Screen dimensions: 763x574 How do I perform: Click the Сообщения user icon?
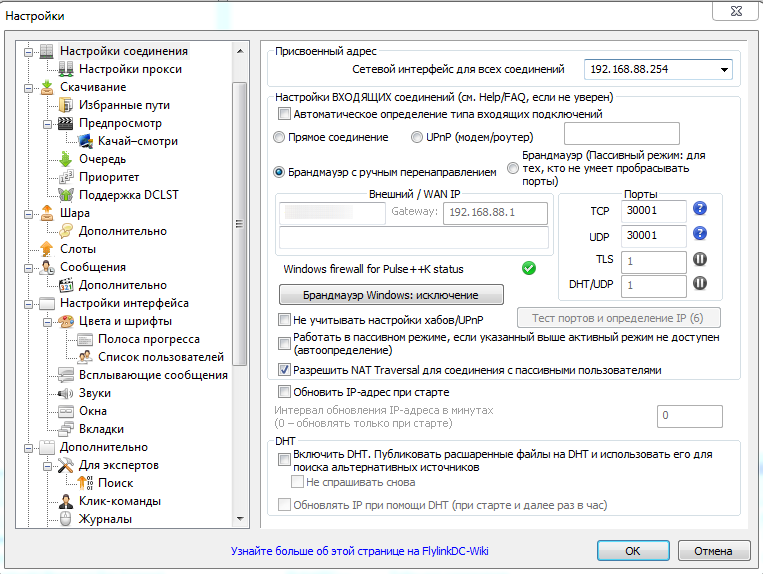point(47,267)
